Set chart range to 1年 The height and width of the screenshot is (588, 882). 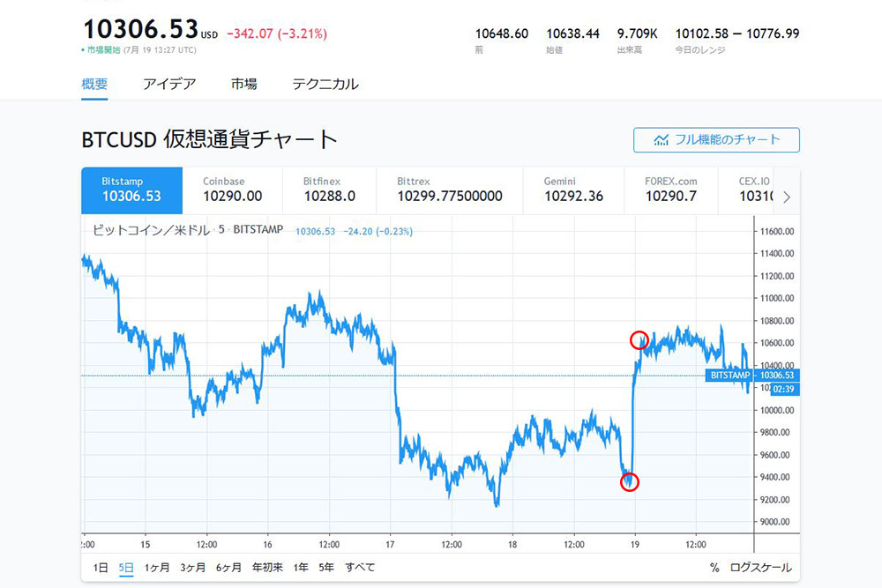(x=301, y=567)
